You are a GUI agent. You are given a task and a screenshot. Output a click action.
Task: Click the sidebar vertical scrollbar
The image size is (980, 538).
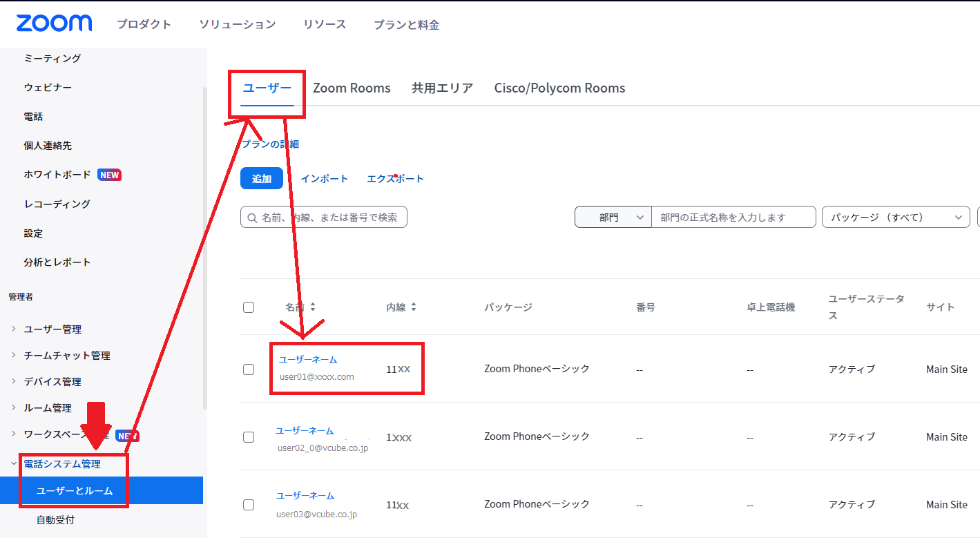(x=204, y=249)
